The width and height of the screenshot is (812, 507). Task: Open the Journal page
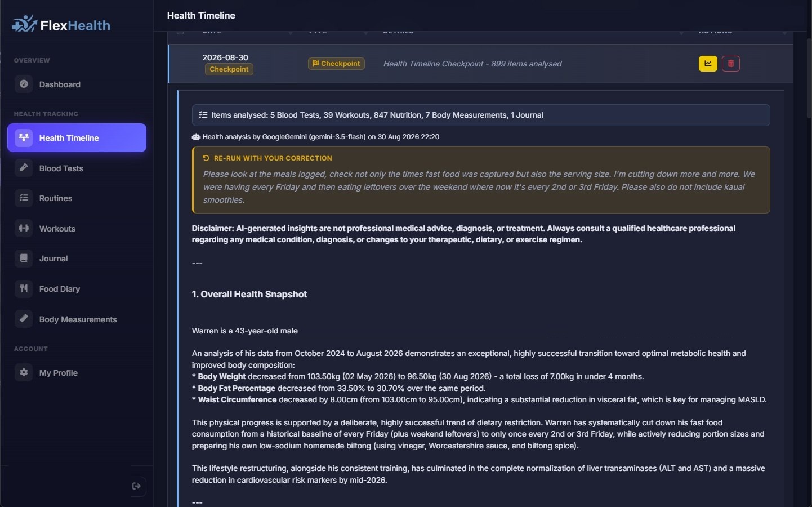[77, 259]
